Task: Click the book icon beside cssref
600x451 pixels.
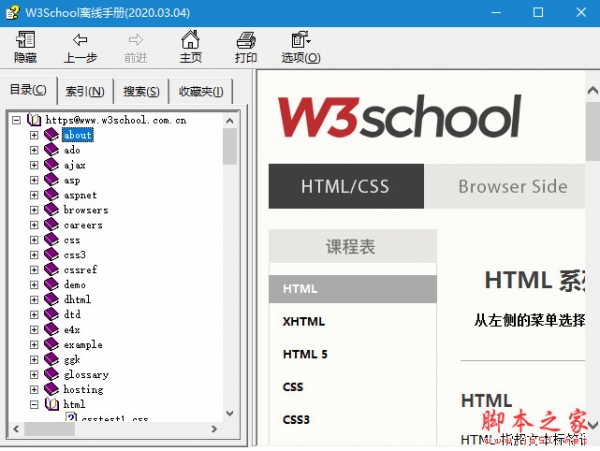Action: [51, 269]
